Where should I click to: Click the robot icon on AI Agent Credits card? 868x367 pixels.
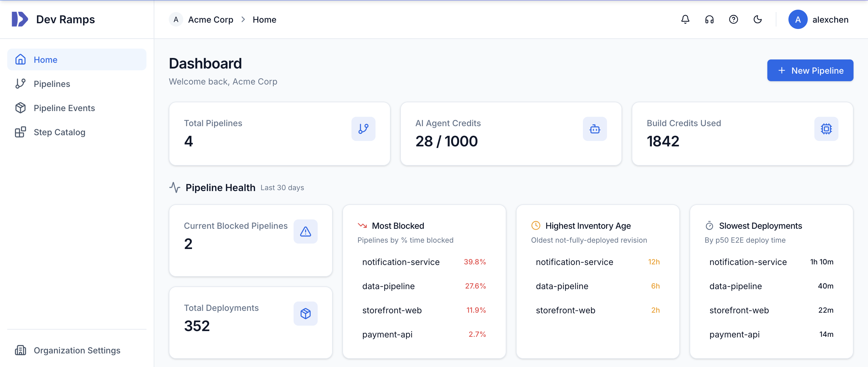[x=595, y=129]
